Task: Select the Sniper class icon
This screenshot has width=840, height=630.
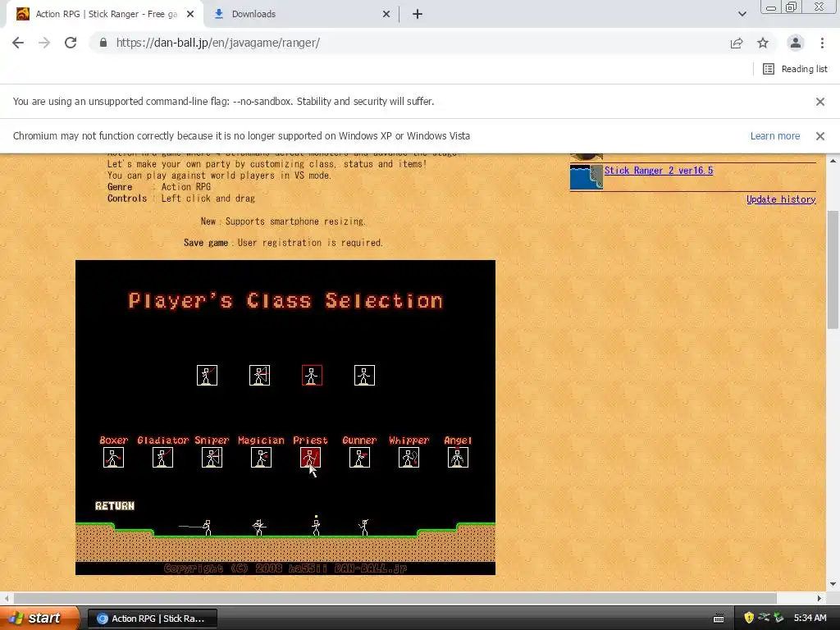Action: click(x=212, y=458)
